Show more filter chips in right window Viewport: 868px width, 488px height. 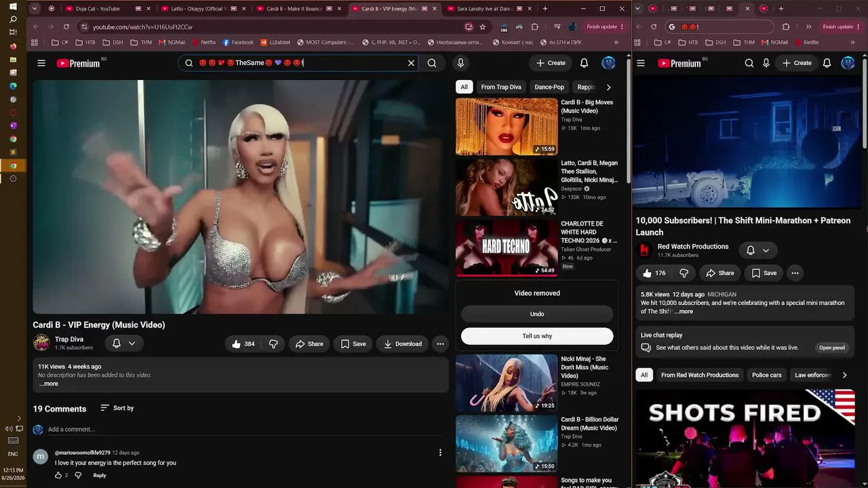[x=844, y=375]
